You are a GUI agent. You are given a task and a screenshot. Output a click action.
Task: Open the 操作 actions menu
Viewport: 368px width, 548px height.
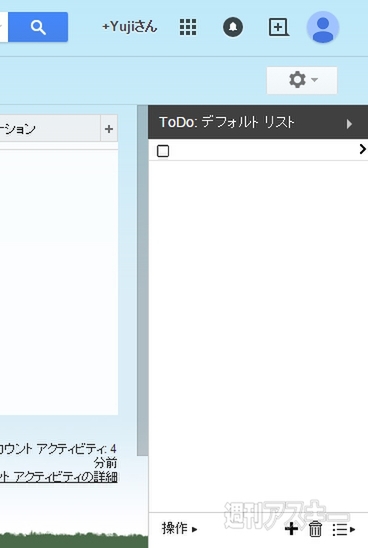point(179,528)
